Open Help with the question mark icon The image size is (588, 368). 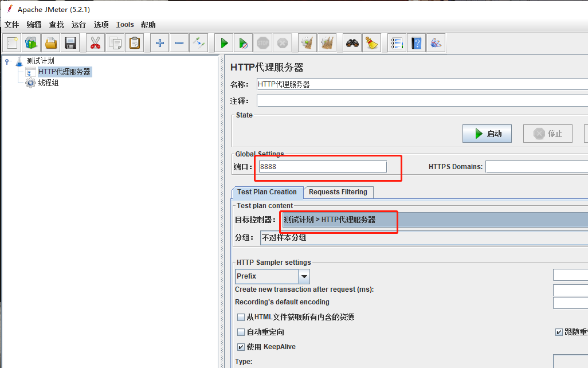tap(416, 43)
